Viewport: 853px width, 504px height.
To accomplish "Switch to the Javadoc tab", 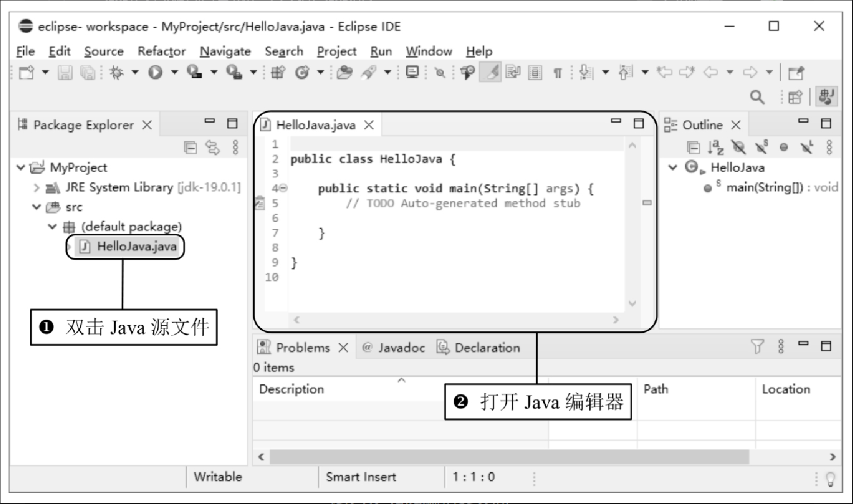I will (394, 347).
